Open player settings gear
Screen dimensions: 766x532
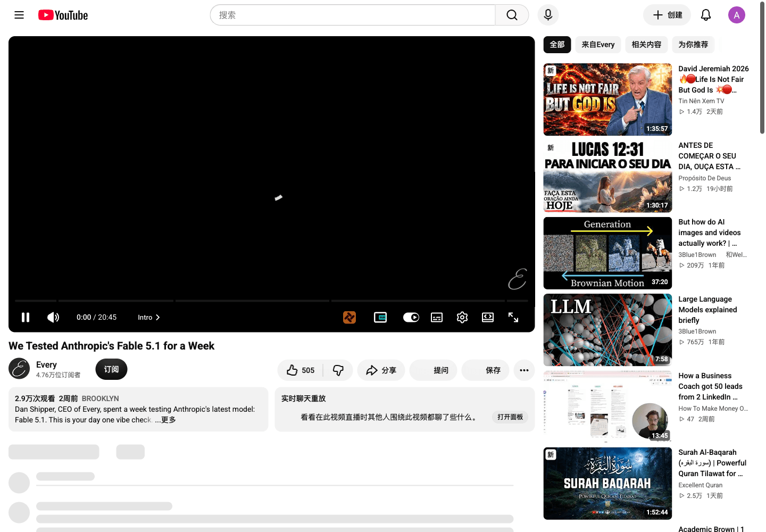coord(462,317)
